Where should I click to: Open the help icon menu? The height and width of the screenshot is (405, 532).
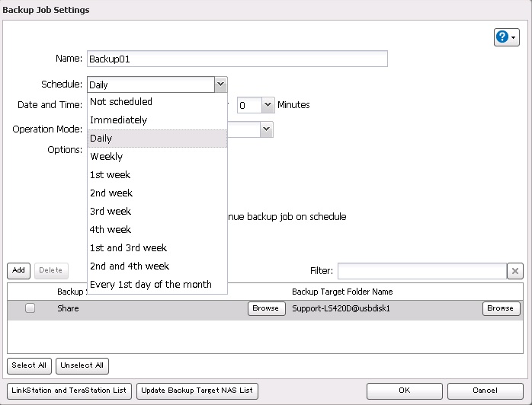506,37
